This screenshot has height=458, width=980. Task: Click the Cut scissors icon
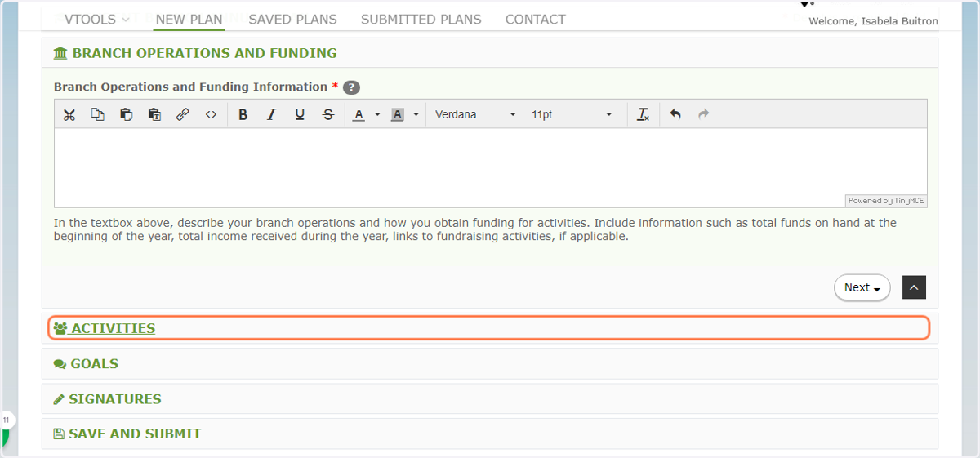[69, 114]
